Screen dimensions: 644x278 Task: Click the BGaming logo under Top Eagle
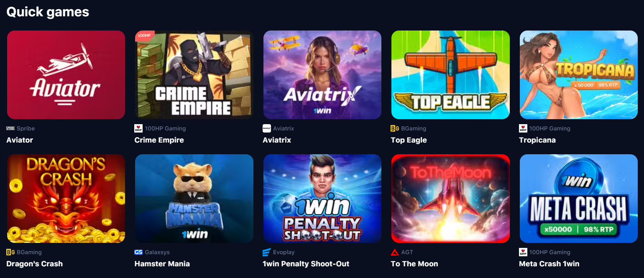click(395, 128)
